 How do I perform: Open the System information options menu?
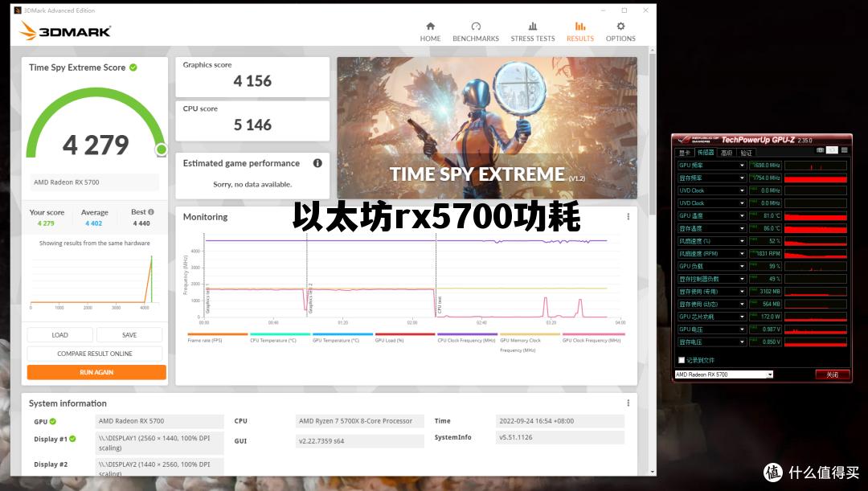tap(628, 403)
